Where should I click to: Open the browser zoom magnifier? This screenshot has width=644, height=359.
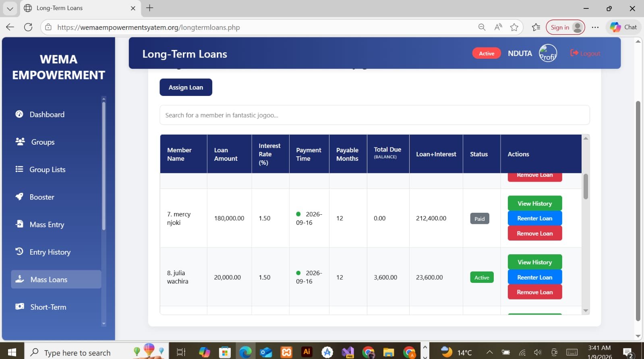482,27
